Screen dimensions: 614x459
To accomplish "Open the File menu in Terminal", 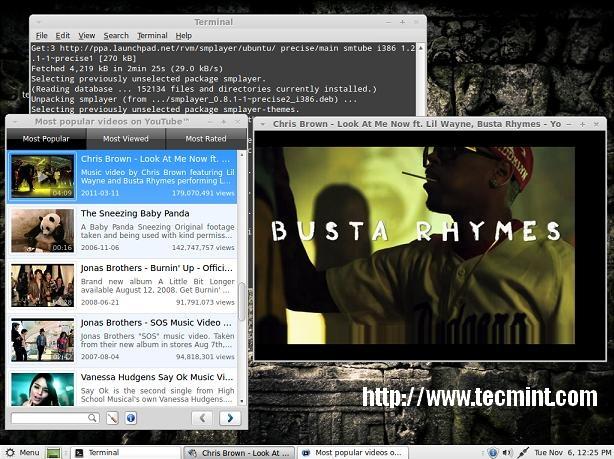I will (41, 36).
